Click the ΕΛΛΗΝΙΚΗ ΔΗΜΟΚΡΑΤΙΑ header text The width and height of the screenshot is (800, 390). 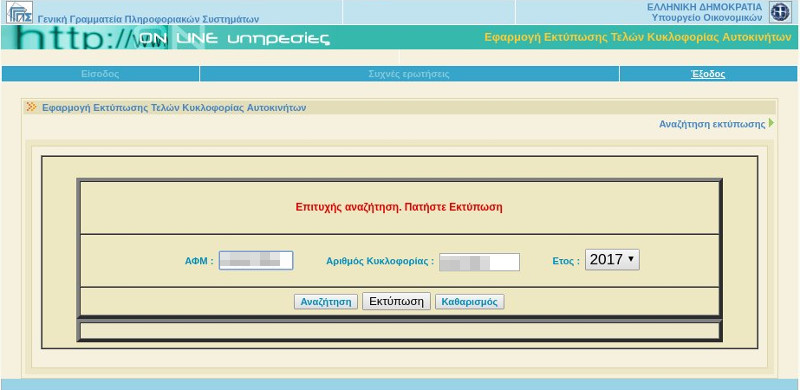pos(704,7)
